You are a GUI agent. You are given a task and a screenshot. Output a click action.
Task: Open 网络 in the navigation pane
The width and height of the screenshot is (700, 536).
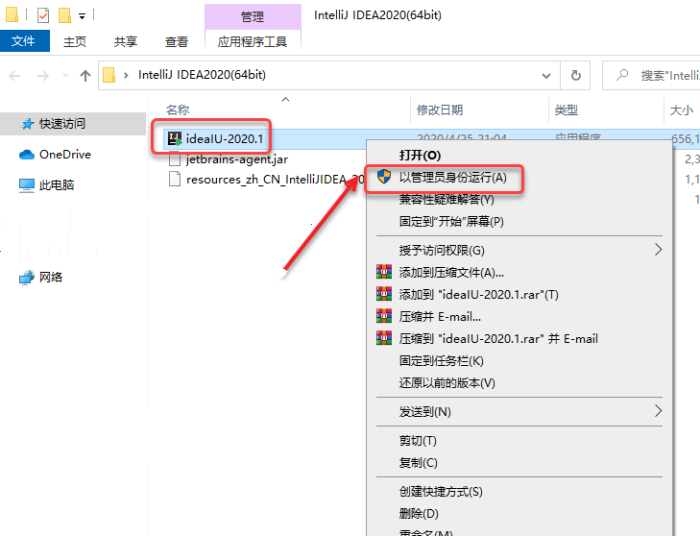click(50, 277)
